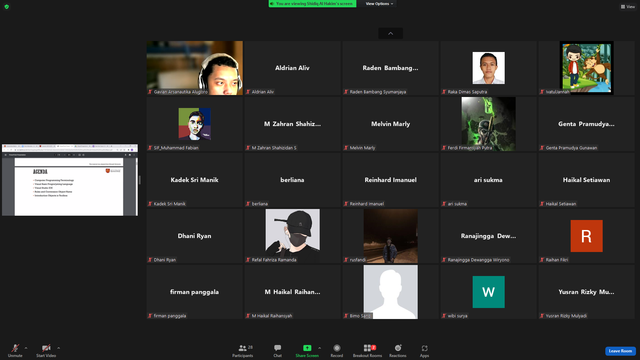Click muted mic icon beside Genta Pramudya Gunawan
The width and height of the screenshot is (640, 360).
(x=542, y=148)
